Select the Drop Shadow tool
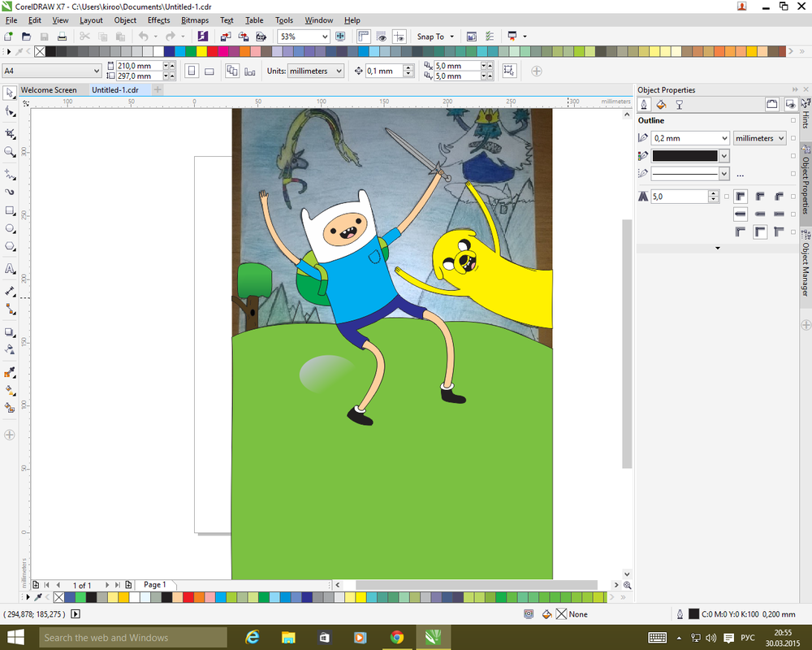The image size is (812, 650). pyautogui.click(x=9, y=332)
